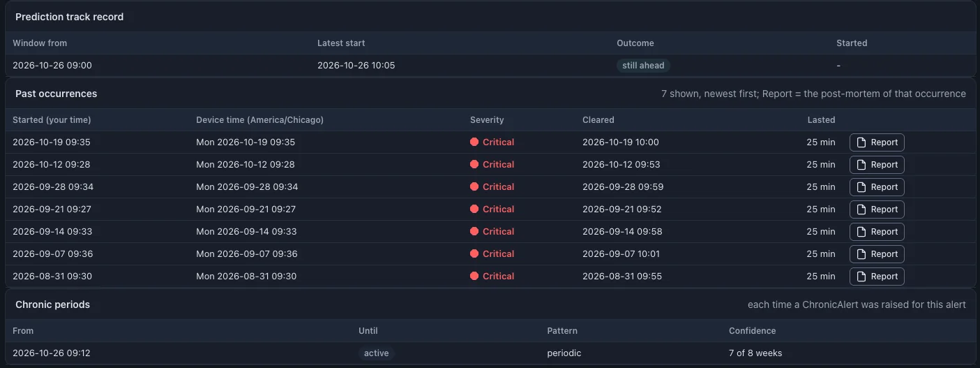Click the Lasted column header
Viewport: 980px width, 368px height.
pyautogui.click(x=821, y=120)
